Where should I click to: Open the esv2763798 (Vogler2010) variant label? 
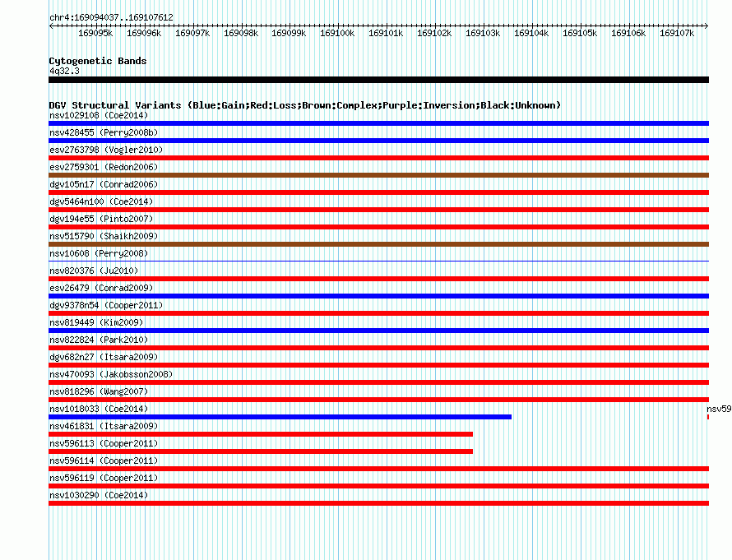coord(106,150)
